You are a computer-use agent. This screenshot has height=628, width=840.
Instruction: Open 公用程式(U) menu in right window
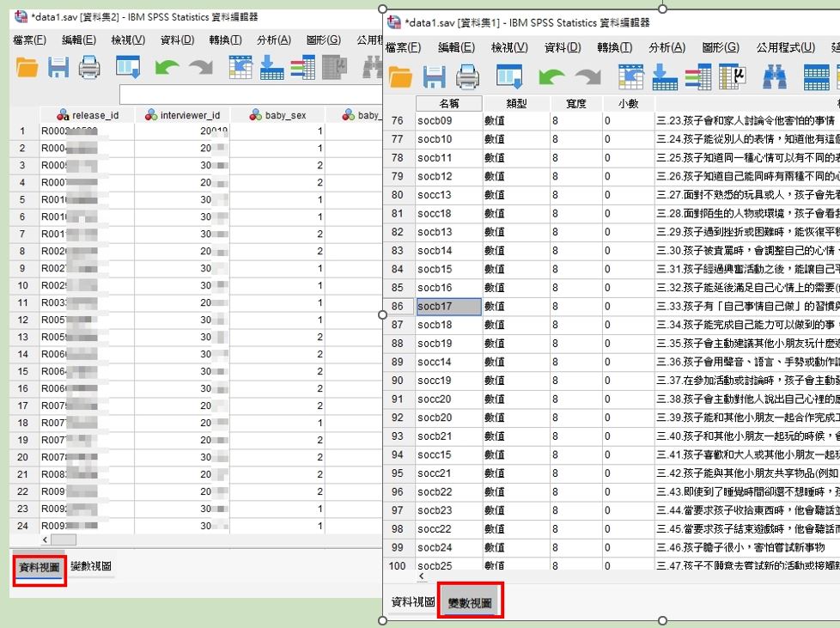tap(785, 47)
